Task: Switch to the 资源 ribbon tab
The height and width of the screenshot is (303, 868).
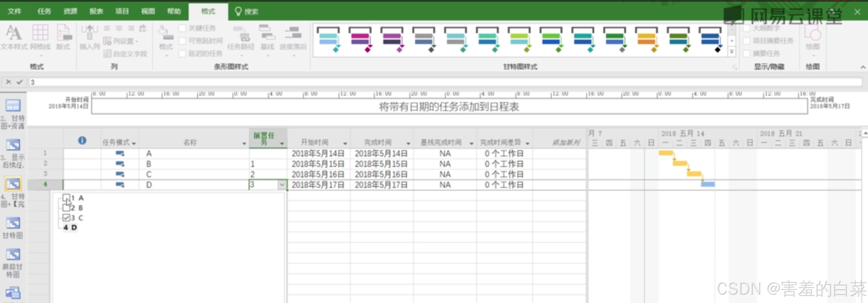Action: pos(70,12)
